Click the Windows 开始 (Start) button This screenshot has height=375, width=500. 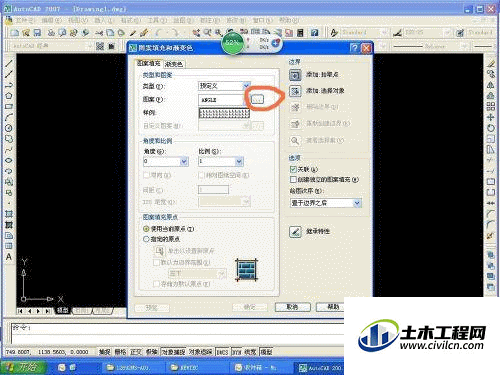23,367
